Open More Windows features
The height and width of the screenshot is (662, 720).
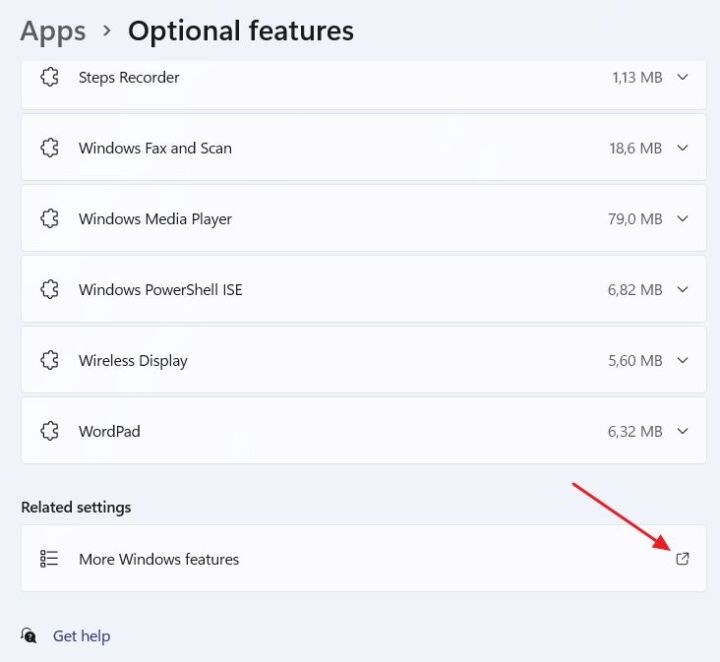[x=159, y=559]
